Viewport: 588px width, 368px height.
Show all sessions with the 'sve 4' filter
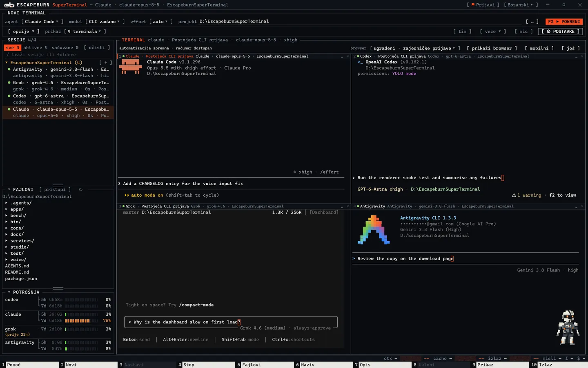[x=13, y=48]
